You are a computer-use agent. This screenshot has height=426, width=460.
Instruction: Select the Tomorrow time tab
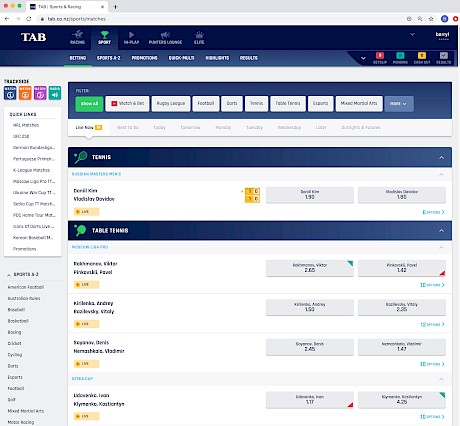pyautogui.click(x=190, y=127)
